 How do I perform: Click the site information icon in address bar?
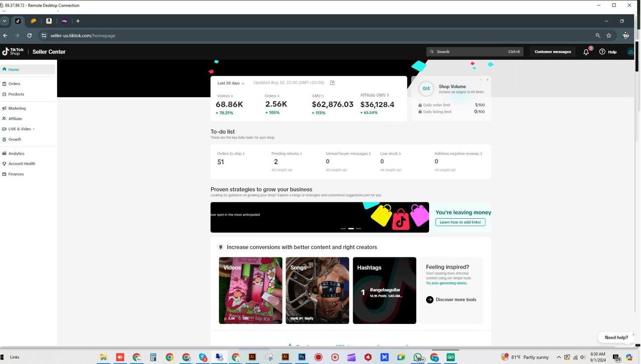tap(44, 36)
